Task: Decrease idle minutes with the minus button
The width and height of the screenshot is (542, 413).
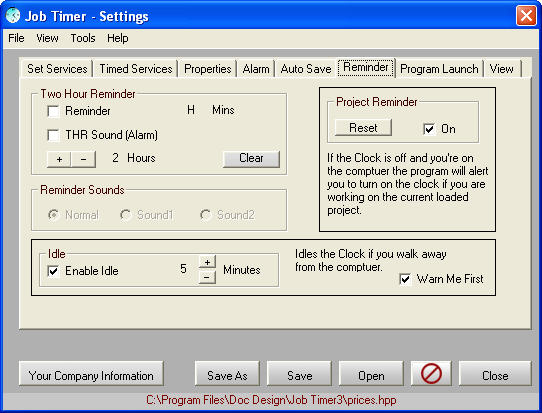Action: pos(207,277)
